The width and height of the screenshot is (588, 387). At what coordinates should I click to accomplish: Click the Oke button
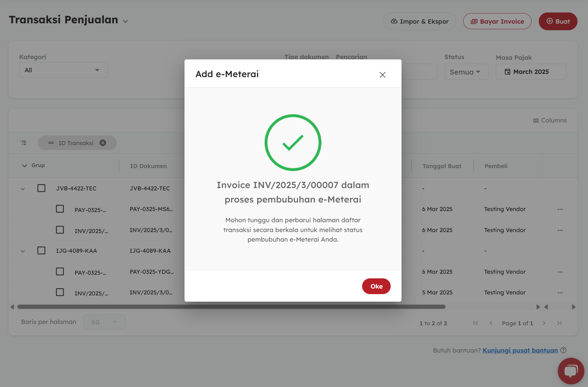coord(376,286)
